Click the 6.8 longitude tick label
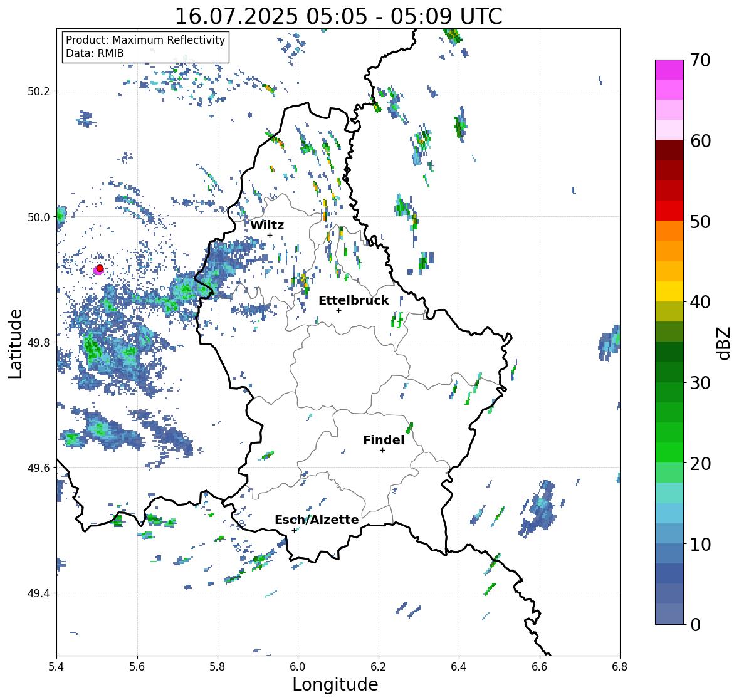This screenshot has width=739, height=700. click(620, 666)
